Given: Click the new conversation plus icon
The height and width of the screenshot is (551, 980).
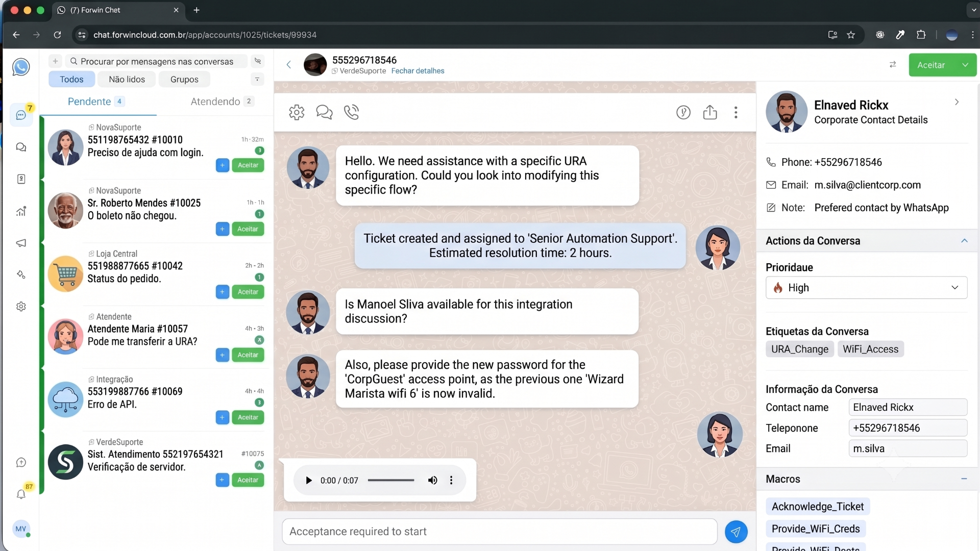Looking at the screenshot, I should (55, 61).
